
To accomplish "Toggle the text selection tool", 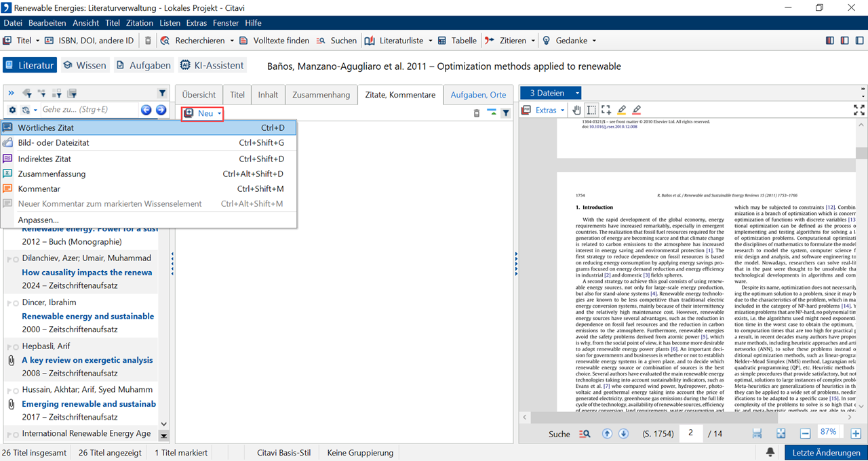I will point(591,110).
